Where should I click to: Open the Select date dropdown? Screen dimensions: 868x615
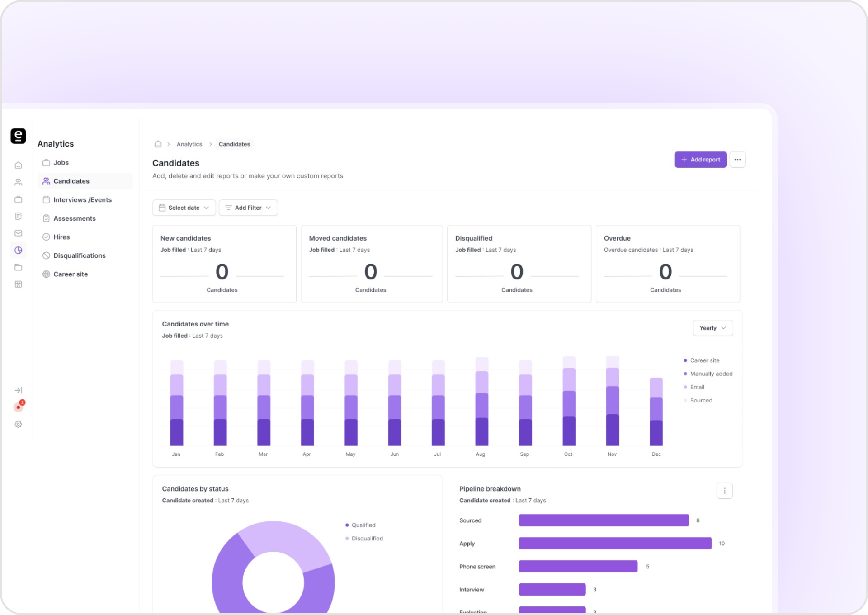[184, 208]
